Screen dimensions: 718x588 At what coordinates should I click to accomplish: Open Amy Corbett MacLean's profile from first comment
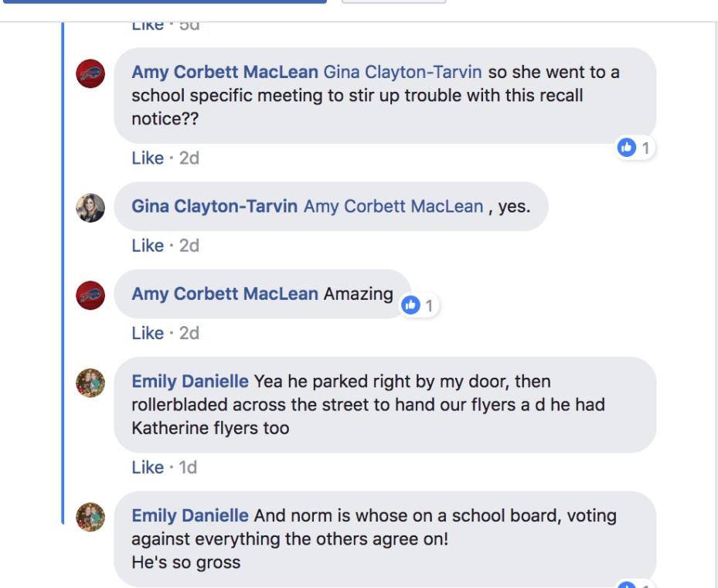click(224, 73)
